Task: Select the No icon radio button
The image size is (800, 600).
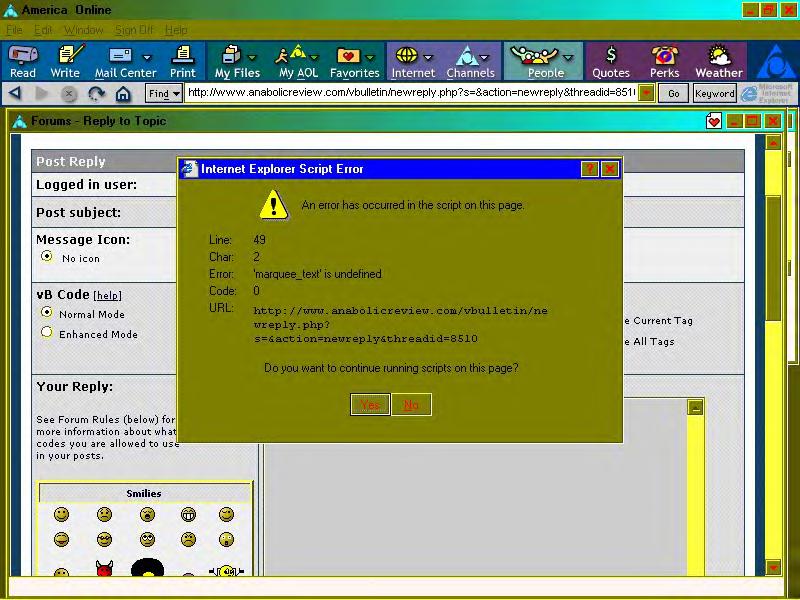Action: pyautogui.click(x=46, y=257)
